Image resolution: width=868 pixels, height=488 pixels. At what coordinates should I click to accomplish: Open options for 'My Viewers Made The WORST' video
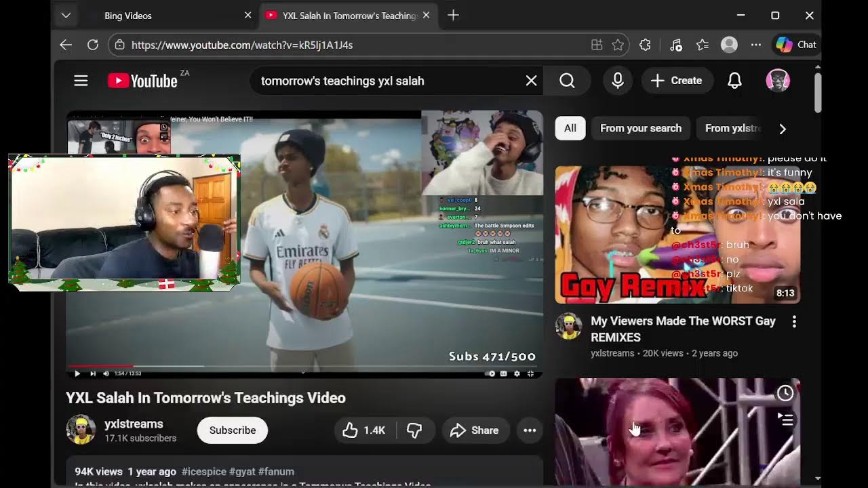pyautogui.click(x=794, y=322)
